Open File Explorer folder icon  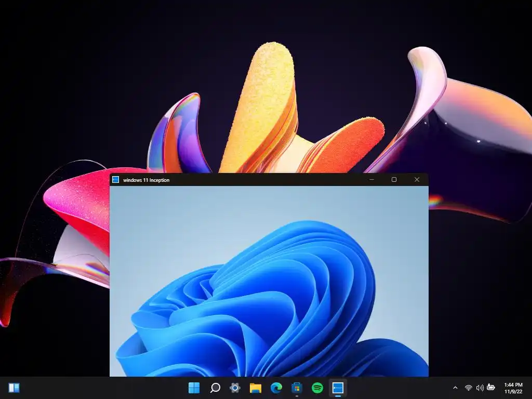[x=256, y=388]
